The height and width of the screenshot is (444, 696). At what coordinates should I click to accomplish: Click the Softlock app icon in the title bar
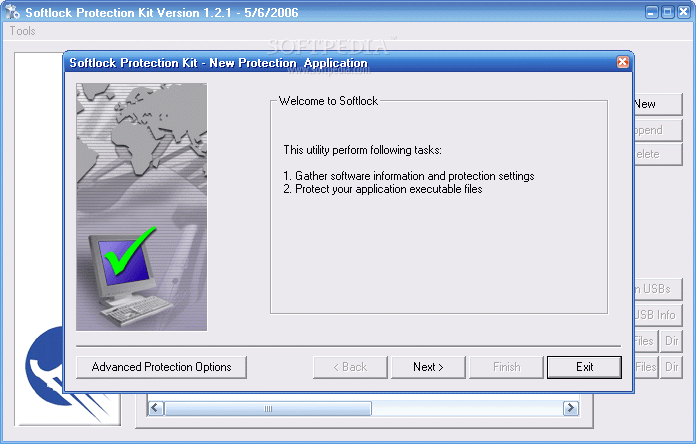point(12,12)
